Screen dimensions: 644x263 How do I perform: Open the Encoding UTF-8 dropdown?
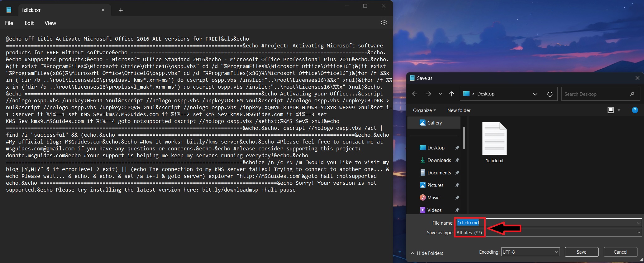pyautogui.click(x=530, y=252)
